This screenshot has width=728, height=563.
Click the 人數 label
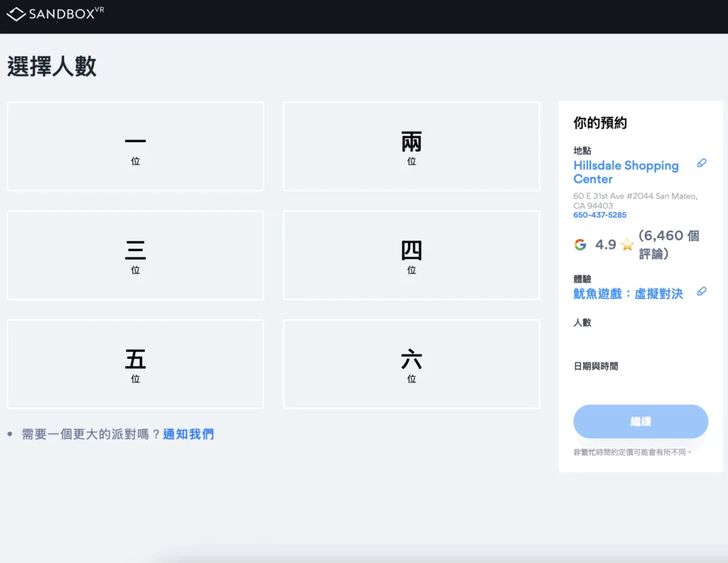click(x=582, y=322)
